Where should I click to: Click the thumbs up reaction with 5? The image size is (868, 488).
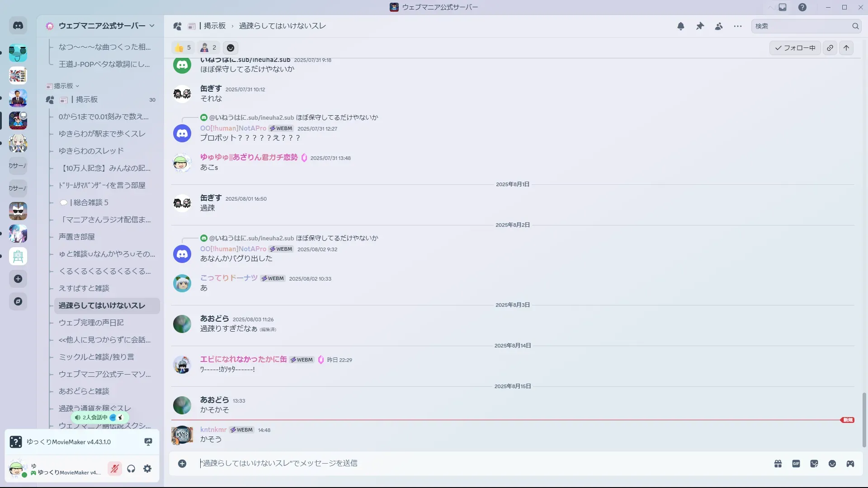pos(183,48)
